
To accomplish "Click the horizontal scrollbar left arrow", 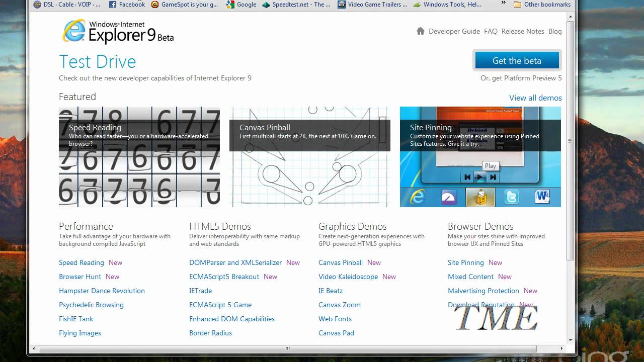I will (34, 348).
